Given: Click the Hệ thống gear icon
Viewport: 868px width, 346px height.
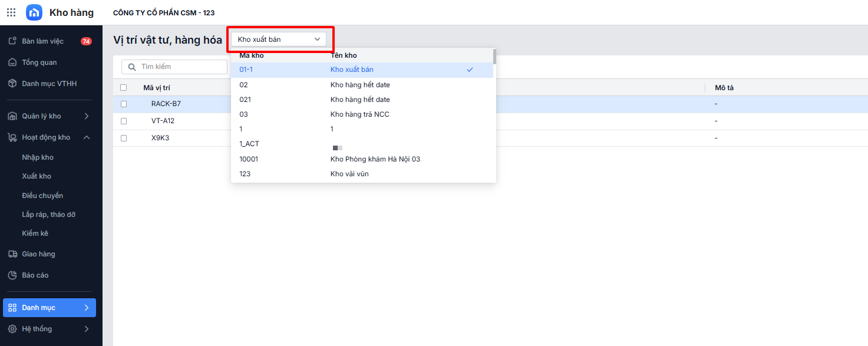Looking at the screenshot, I should click(x=12, y=329).
